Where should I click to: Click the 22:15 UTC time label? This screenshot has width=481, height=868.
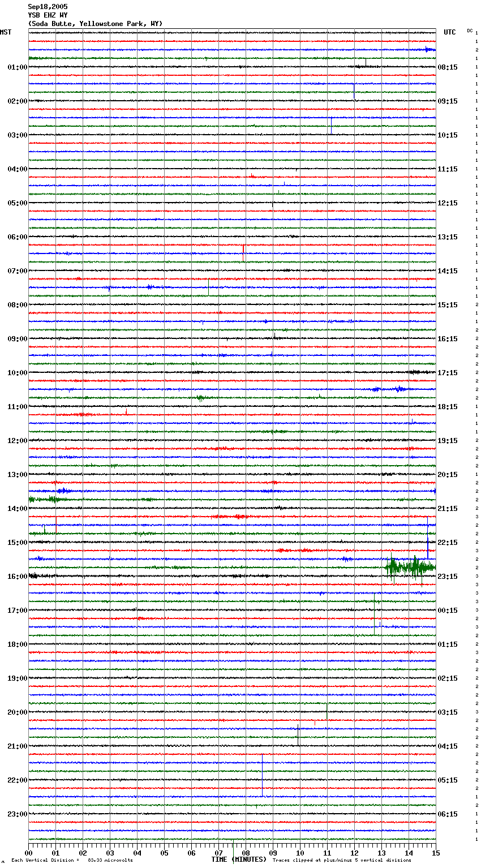tap(448, 543)
